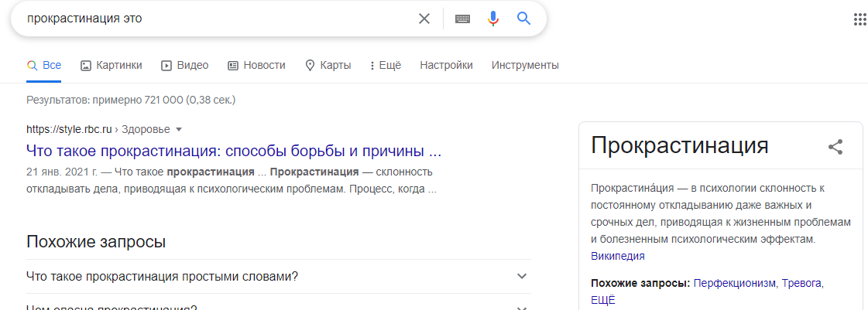Expand the Ещё menu

pos(386,65)
